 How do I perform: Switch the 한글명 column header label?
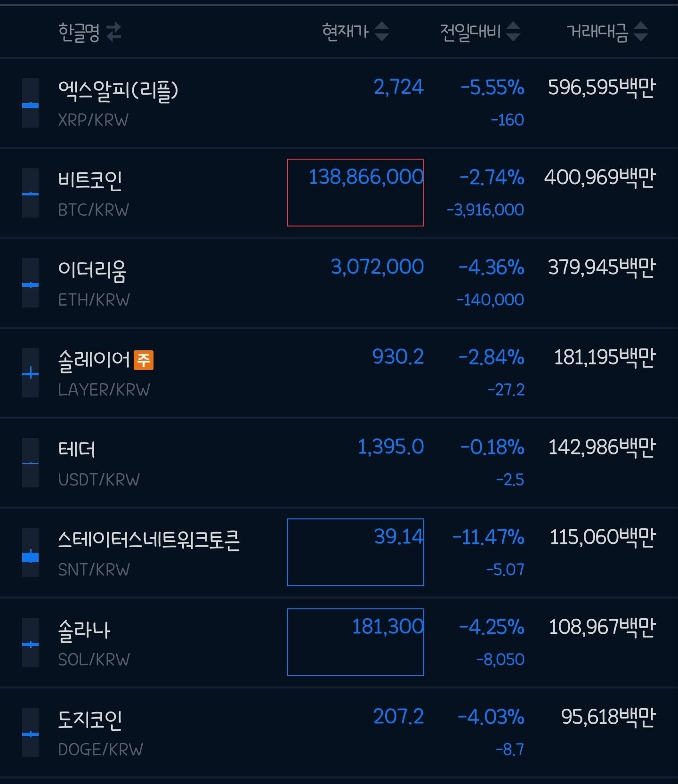point(79,32)
